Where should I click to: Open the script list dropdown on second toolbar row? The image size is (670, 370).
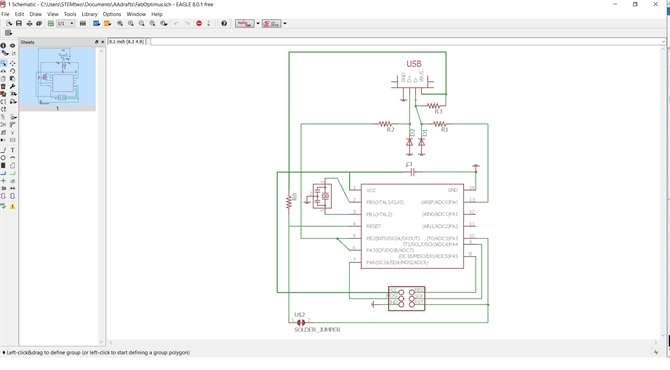(8, 33)
